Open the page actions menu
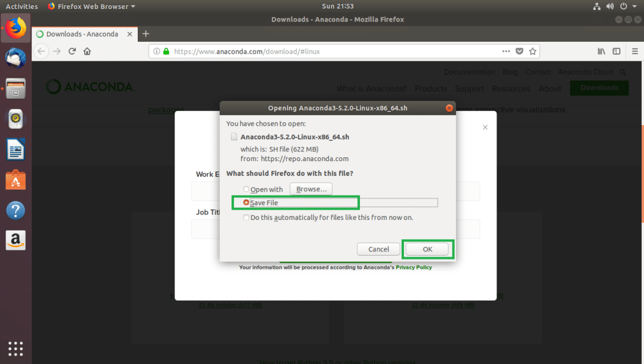Image resolution: width=644 pixels, height=364 pixels. pyautogui.click(x=506, y=51)
